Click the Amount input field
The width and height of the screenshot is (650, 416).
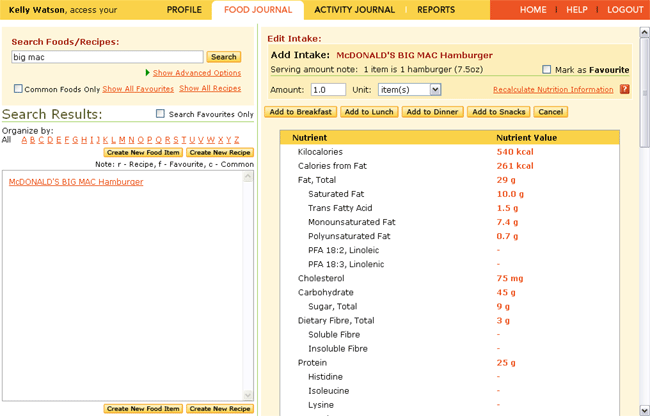(x=328, y=89)
